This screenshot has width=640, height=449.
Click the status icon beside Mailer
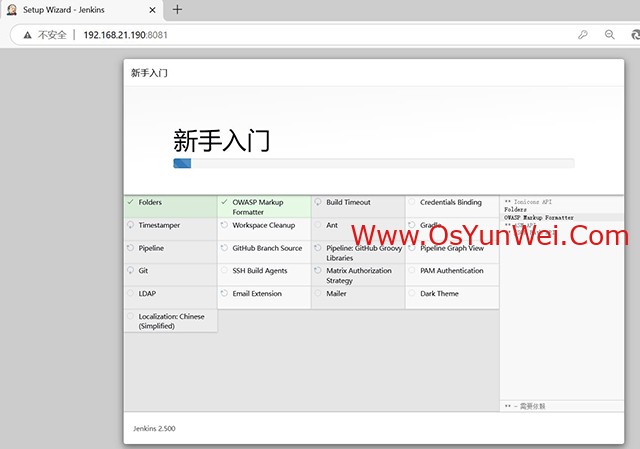[318, 293]
